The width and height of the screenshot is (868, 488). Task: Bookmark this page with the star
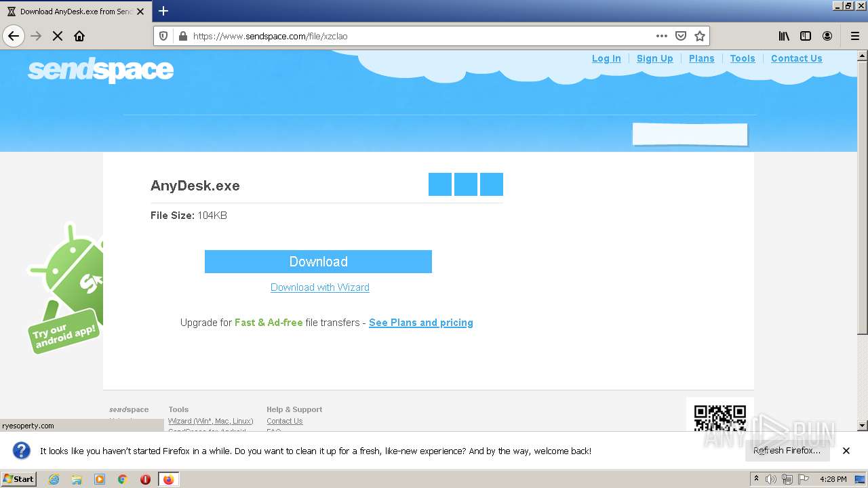700,36
